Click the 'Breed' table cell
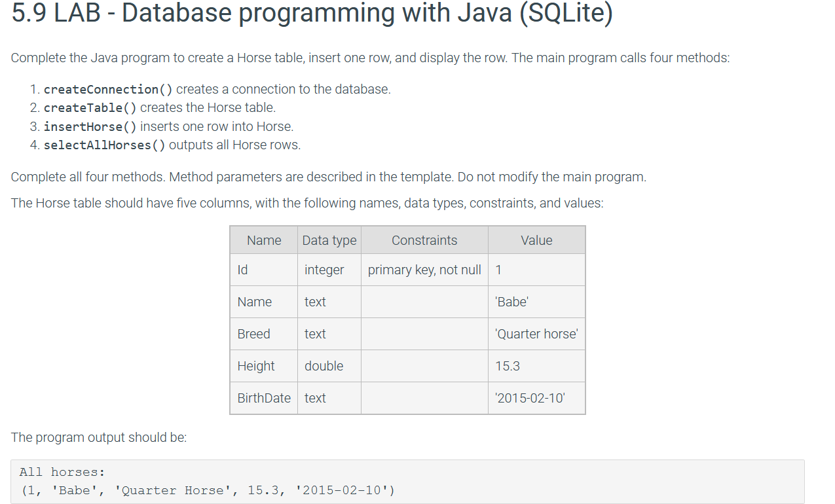 264,334
